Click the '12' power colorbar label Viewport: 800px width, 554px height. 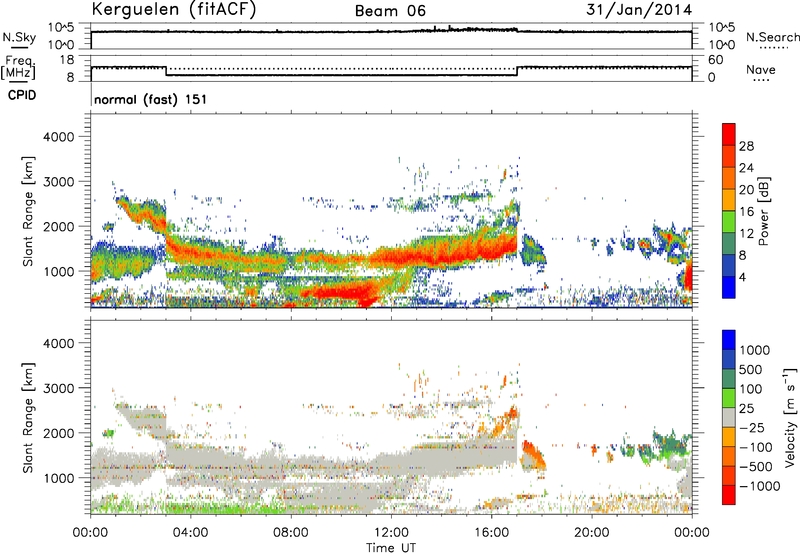point(746,234)
